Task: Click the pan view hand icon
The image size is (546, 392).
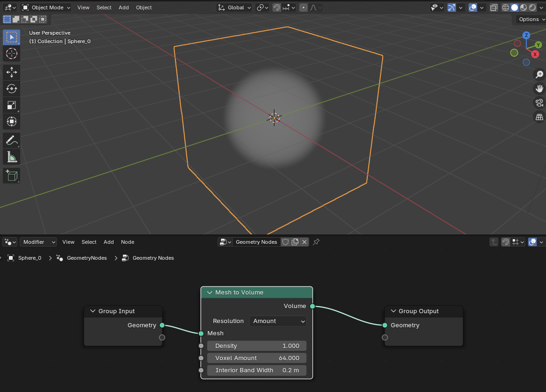Action: (x=539, y=89)
